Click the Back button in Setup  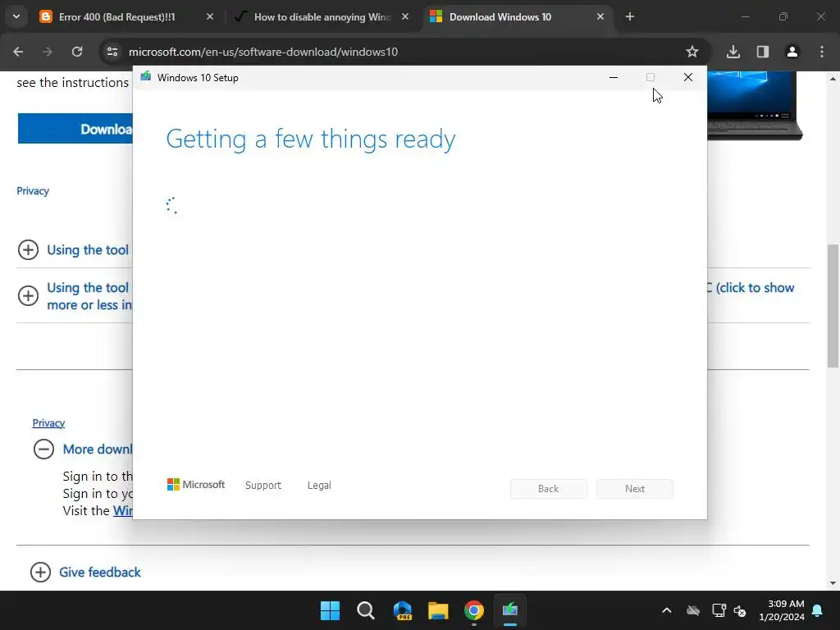[x=548, y=489]
